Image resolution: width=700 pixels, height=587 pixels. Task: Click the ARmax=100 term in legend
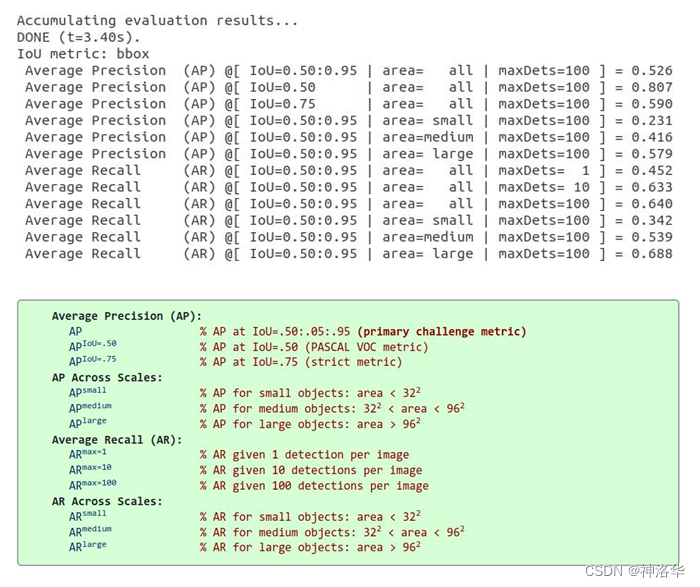tap(93, 485)
